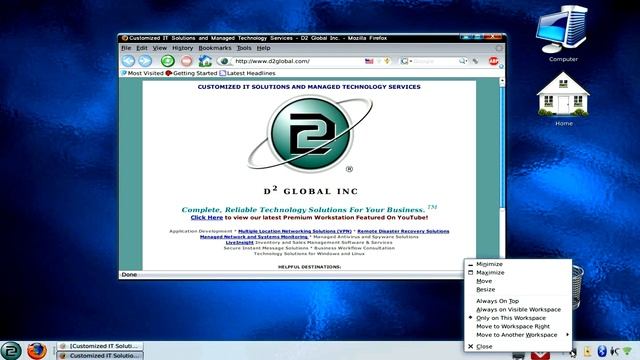Choose Minimize in the window context menu
Screen dimensions: 640x360
[x=518, y=264]
